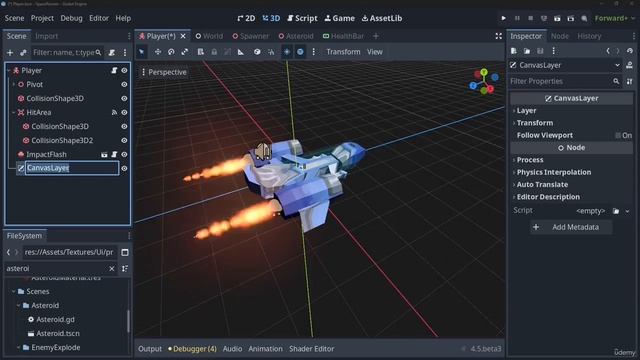This screenshot has height=360, width=640.
Task: Open the sun preview settings in viewport toolbar
Action: 287,52
